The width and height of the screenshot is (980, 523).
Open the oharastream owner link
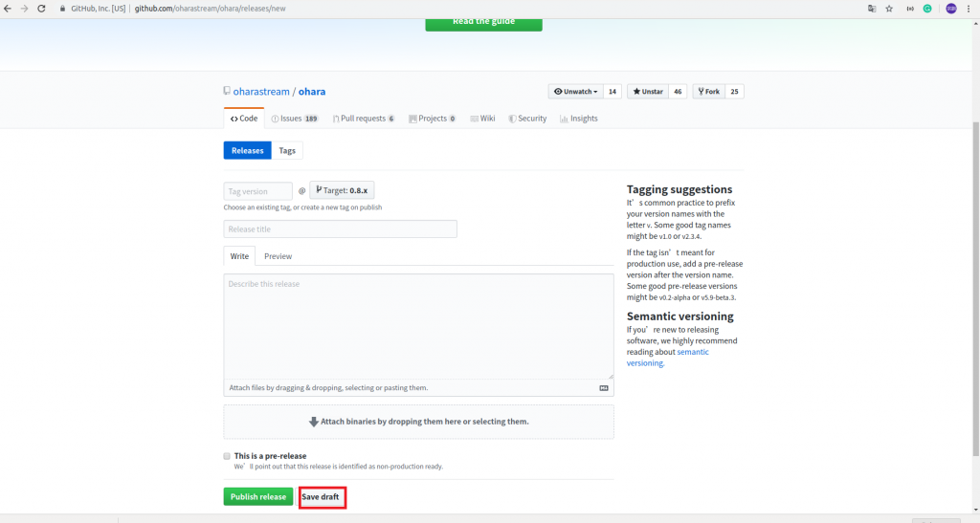(261, 91)
